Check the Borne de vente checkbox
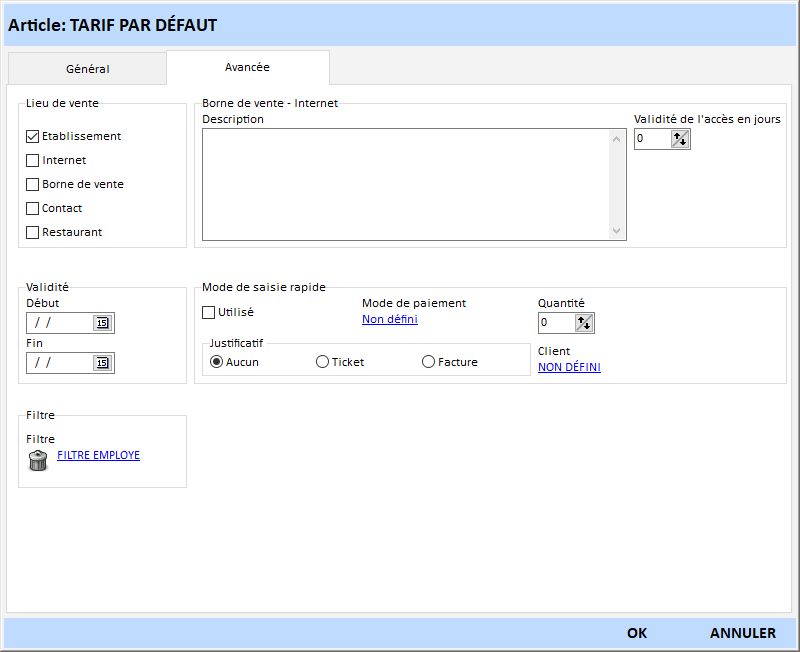Screen dimensions: 800x652 pyautogui.click(x=33, y=184)
